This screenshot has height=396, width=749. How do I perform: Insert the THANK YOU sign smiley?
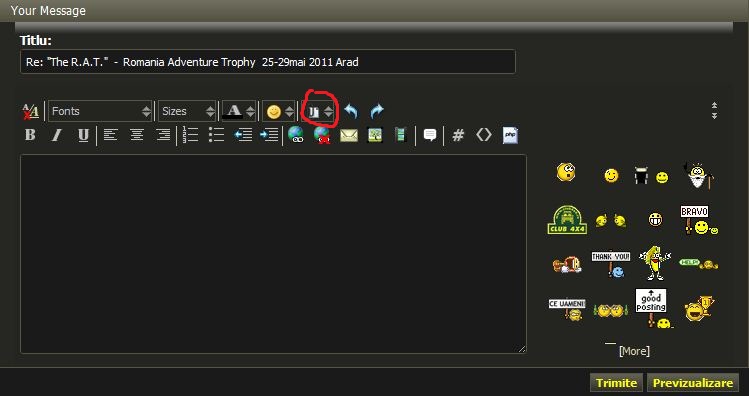(x=611, y=264)
